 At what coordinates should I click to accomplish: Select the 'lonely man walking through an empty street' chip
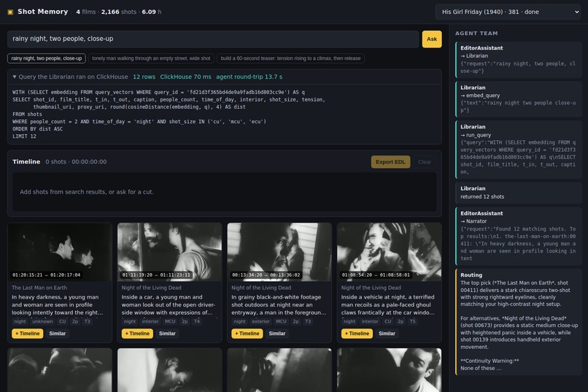click(151, 58)
